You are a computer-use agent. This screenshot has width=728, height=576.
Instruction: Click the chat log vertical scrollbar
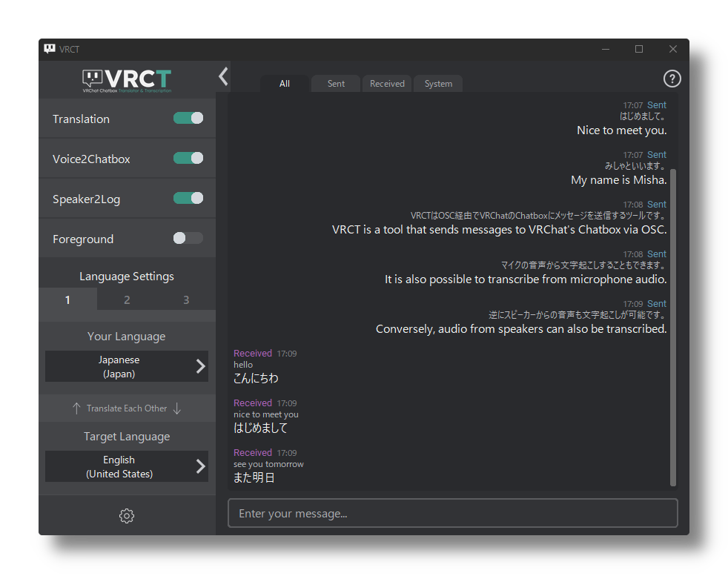[672, 327]
